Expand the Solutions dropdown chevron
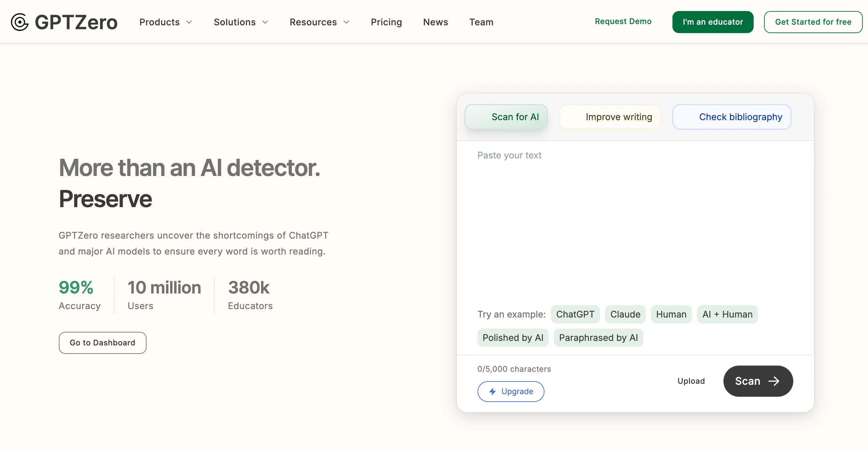868x450 pixels. pos(265,22)
